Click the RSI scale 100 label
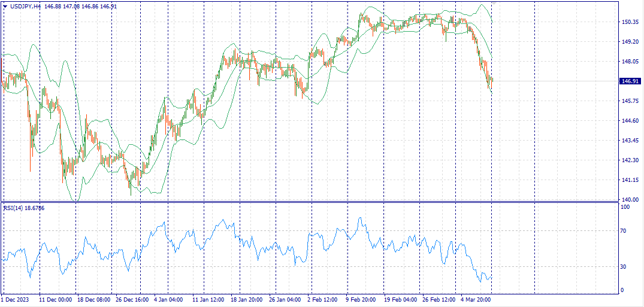Image resolution: width=644 pixels, height=307 pixels. tap(625, 207)
